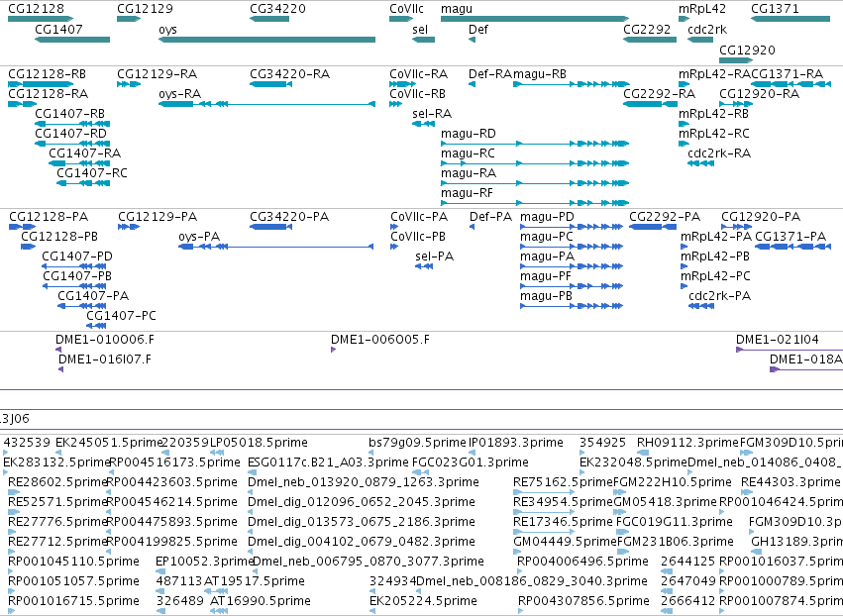Click the Dmel_neb_013920_0879_1263.3prime EST label
The width and height of the screenshot is (843, 616).
click(x=364, y=481)
